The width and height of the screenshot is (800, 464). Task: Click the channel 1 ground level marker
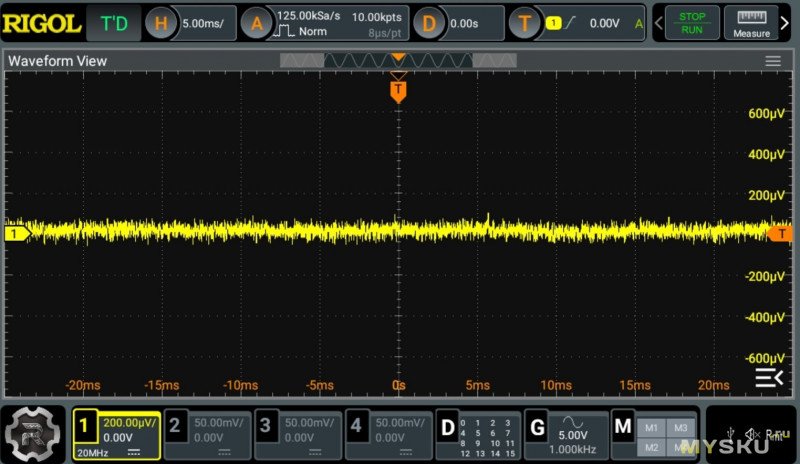pos(15,234)
